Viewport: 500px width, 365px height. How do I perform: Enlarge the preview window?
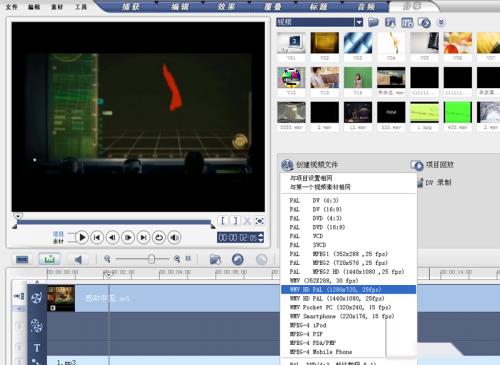[259, 221]
